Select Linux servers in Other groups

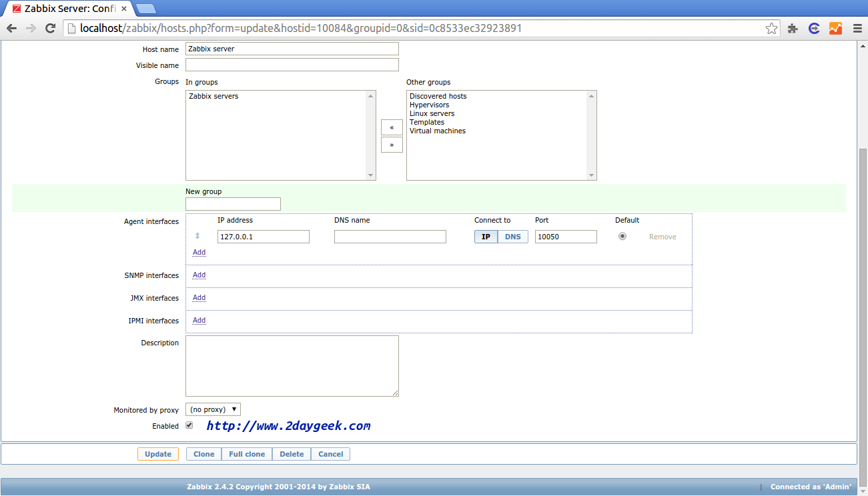pos(432,113)
